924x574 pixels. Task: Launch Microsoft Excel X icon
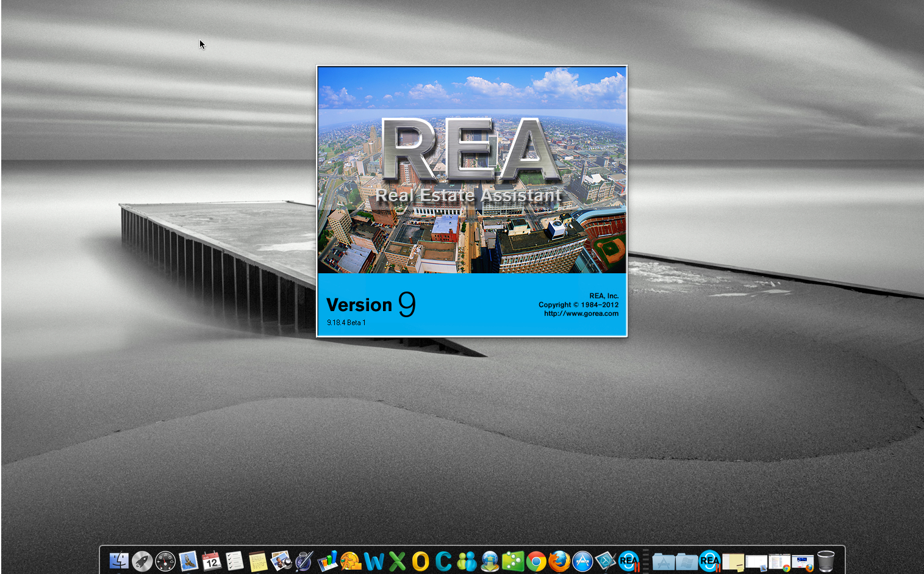397,561
